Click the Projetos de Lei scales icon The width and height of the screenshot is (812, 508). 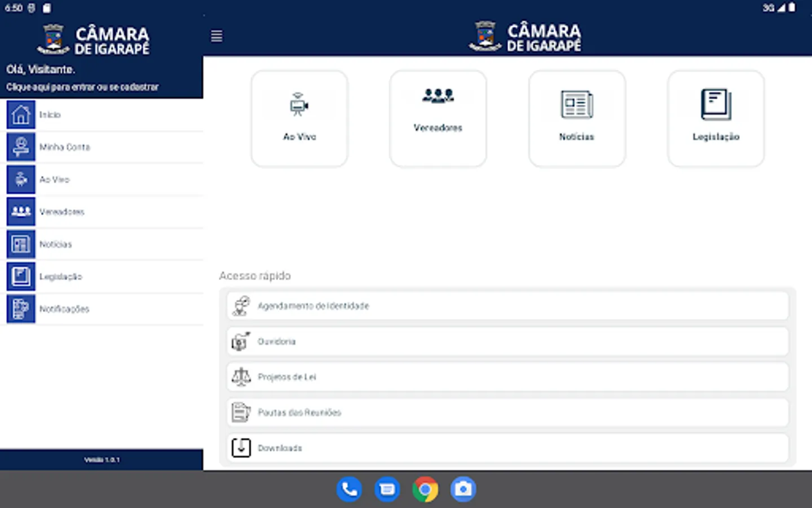(x=241, y=377)
